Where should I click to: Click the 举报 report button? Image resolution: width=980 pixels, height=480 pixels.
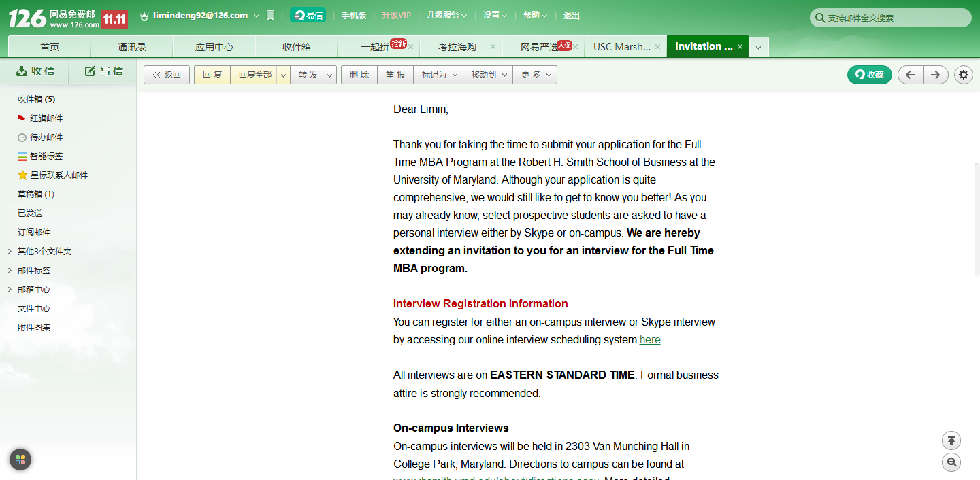pyautogui.click(x=395, y=75)
